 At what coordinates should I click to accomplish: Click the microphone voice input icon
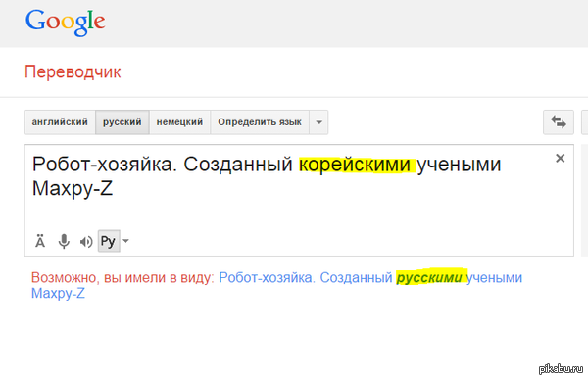64,241
